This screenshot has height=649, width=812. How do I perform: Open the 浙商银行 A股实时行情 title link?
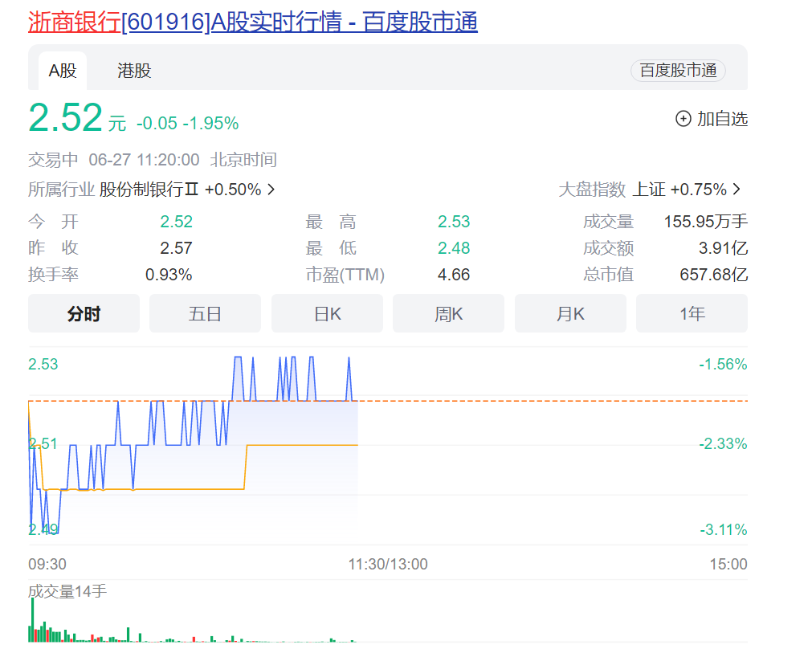tap(253, 22)
